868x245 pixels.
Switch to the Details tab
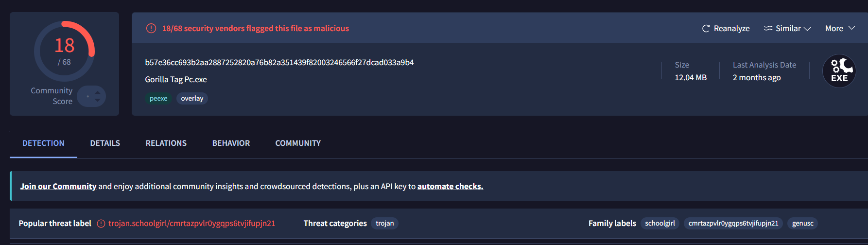coord(105,143)
